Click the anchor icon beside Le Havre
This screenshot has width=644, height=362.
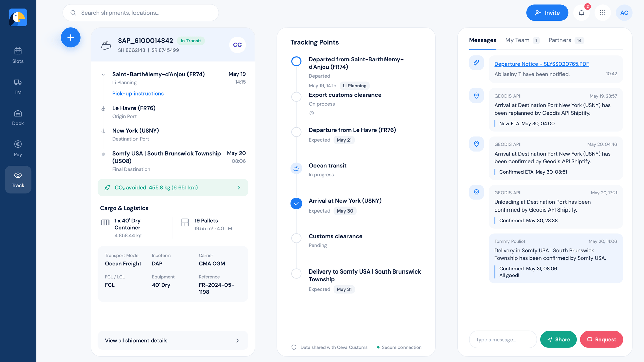point(103,109)
